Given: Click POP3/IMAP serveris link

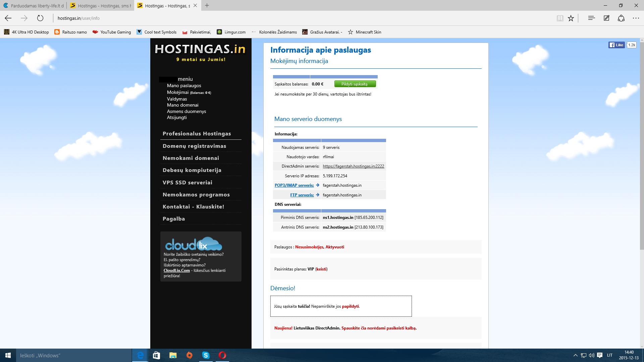Looking at the screenshot, I should coord(294,185).
